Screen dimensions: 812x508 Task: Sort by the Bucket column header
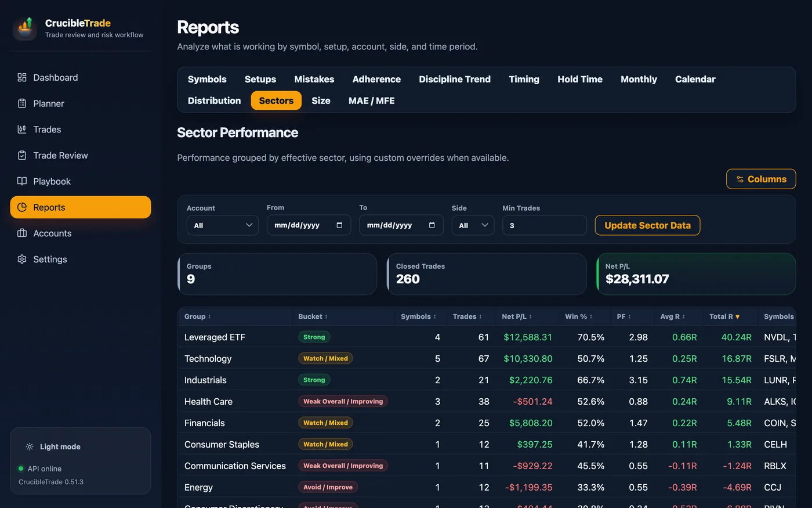313,316
